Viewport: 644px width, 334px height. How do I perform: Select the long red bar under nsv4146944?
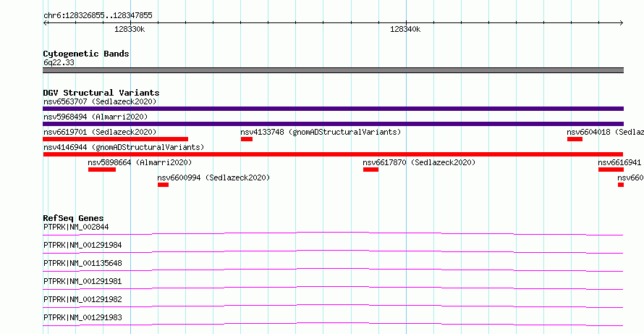coord(333,154)
